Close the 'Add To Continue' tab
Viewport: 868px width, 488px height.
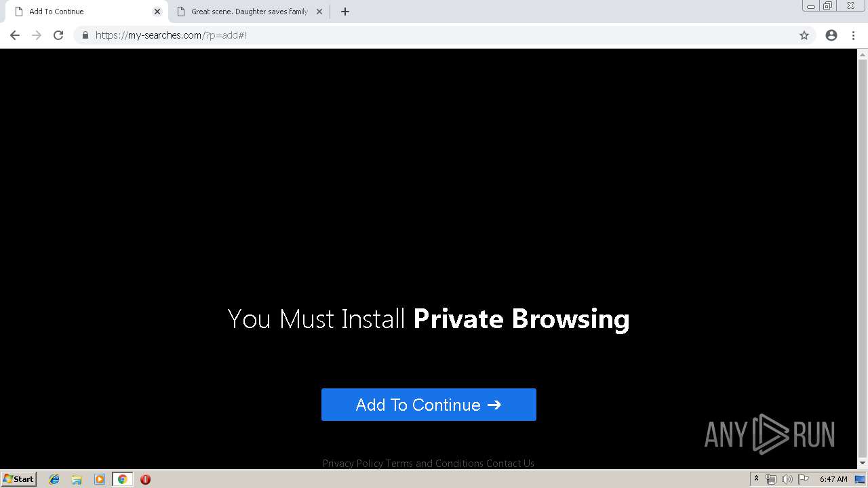tap(157, 12)
